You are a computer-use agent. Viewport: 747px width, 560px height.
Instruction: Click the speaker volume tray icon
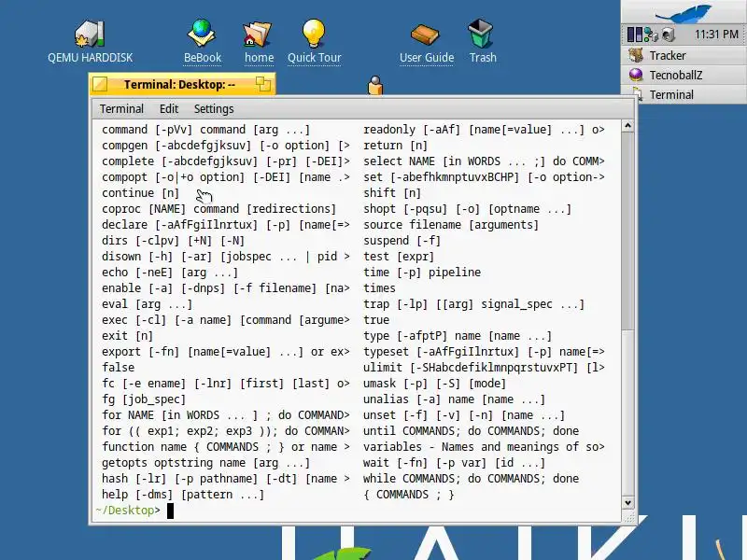(x=669, y=35)
